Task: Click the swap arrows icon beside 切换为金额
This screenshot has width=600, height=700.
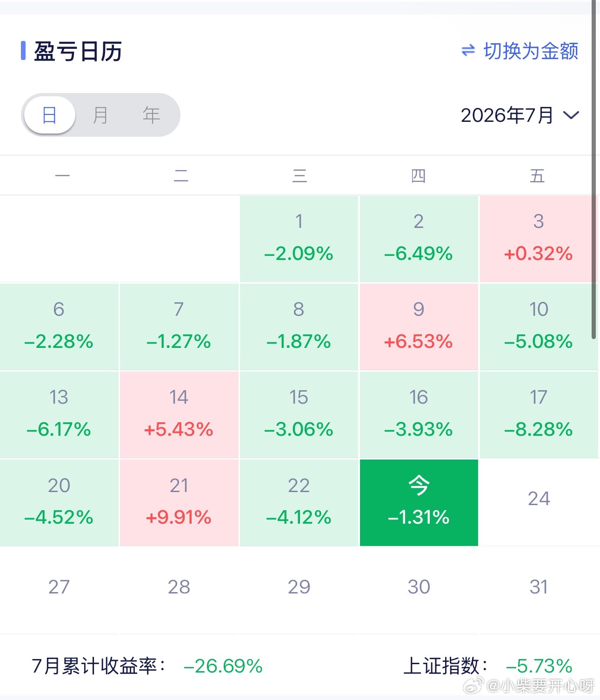Action: point(468,50)
